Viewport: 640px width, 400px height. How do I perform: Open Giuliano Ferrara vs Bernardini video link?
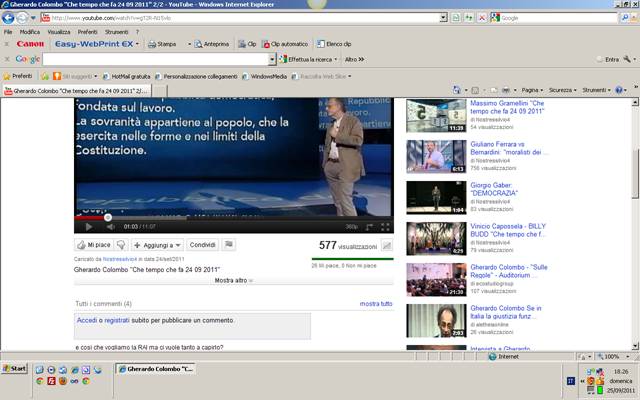tap(509, 148)
